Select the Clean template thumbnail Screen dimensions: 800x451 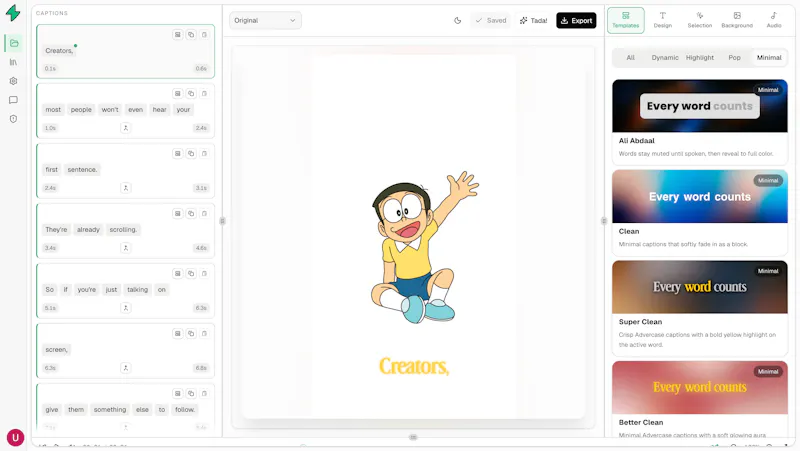(x=699, y=196)
